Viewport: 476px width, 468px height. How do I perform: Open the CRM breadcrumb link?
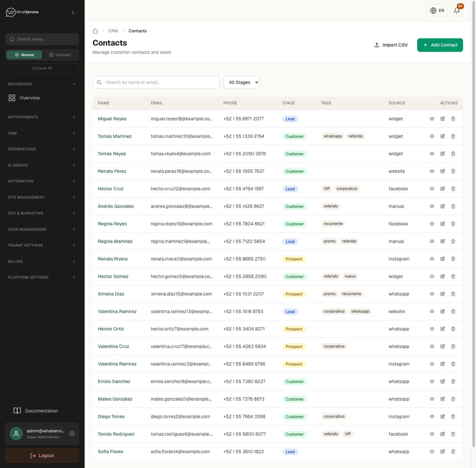pos(113,31)
